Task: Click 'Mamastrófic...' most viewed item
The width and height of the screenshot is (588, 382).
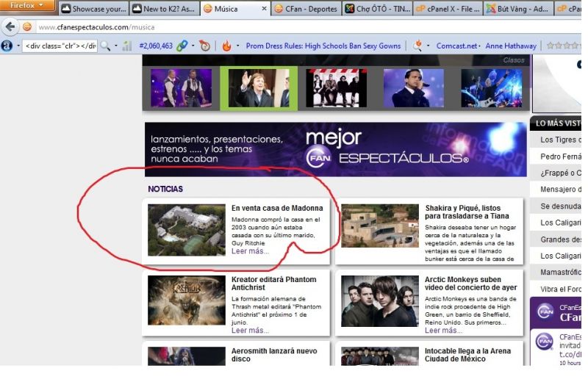Action: (x=556, y=272)
